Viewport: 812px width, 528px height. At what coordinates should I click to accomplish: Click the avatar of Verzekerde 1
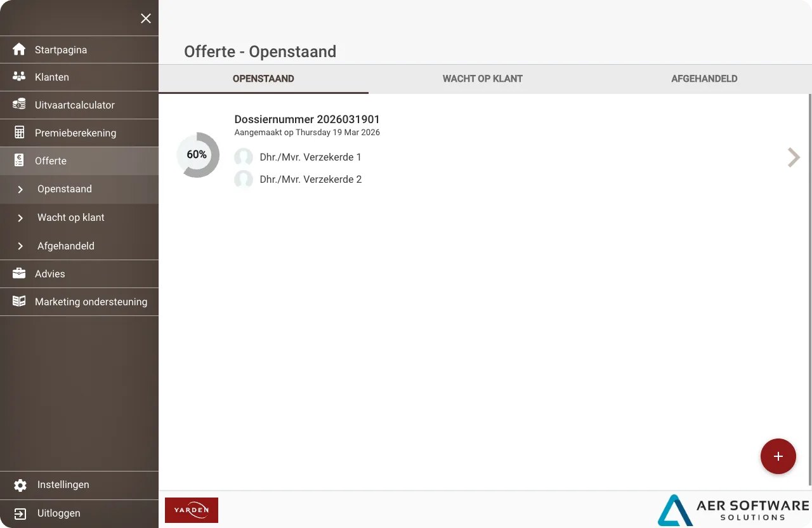(x=244, y=157)
